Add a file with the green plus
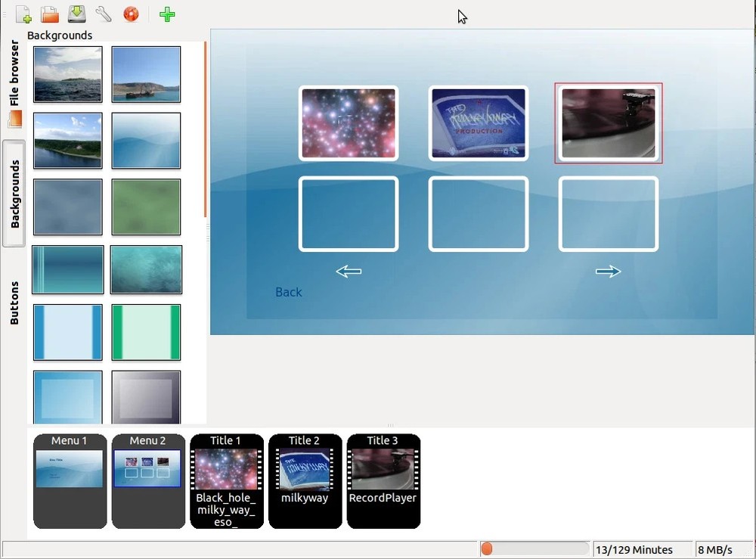The width and height of the screenshot is (756, 559). pos(166,14)
